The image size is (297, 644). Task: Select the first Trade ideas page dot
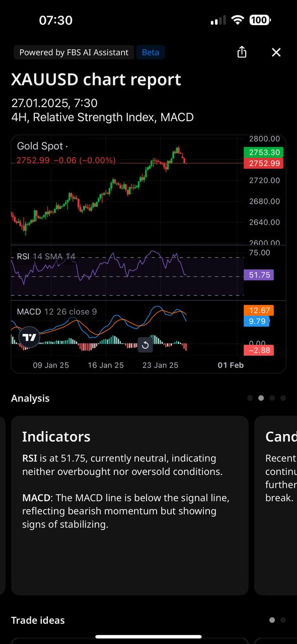point(272,620)
